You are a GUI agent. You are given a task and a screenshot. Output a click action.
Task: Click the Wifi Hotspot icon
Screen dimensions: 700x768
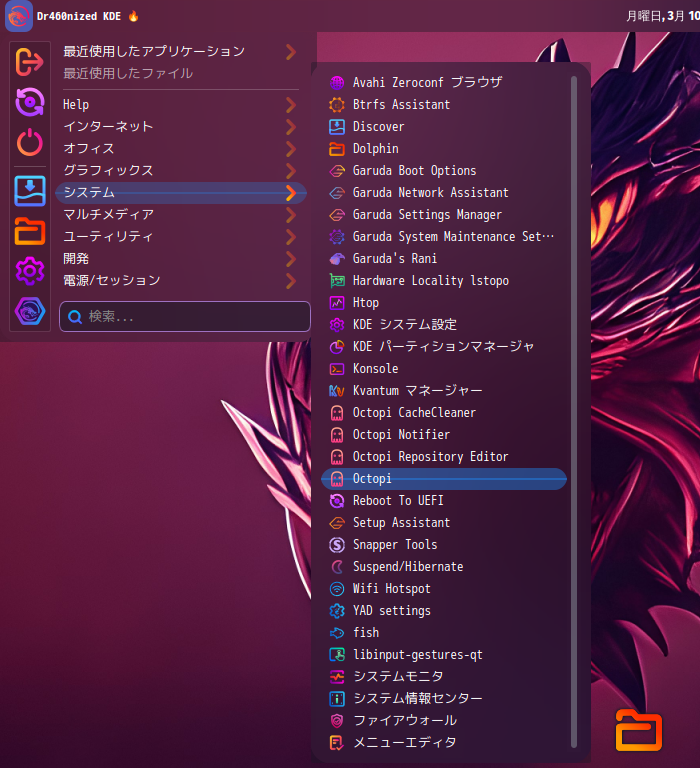click(337, 589)
